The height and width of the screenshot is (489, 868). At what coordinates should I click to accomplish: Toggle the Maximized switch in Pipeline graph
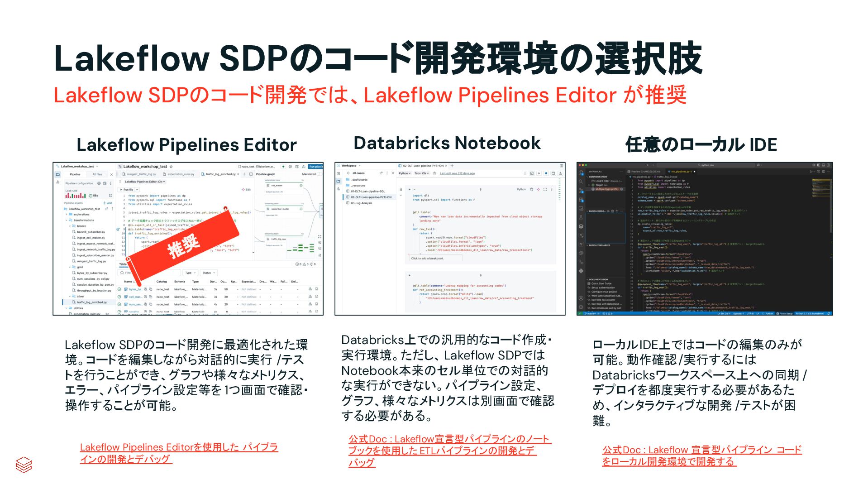click(x=320, y=174)
